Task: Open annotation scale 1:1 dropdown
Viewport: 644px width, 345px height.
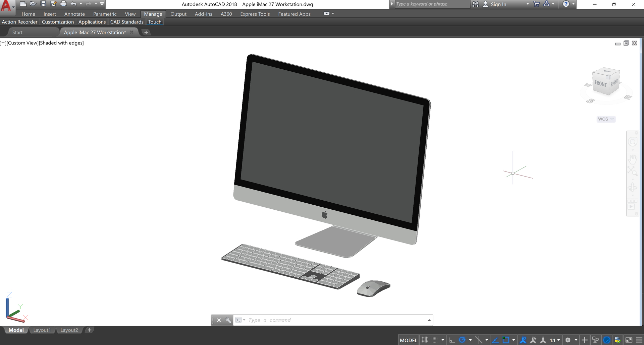Action: point(555,340)
